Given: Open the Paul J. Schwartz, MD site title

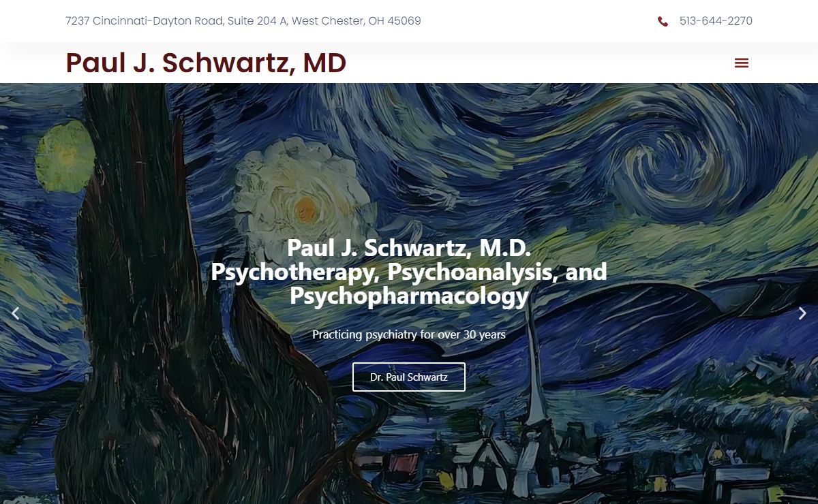Looking at the screenshot, I should point(206,63).
